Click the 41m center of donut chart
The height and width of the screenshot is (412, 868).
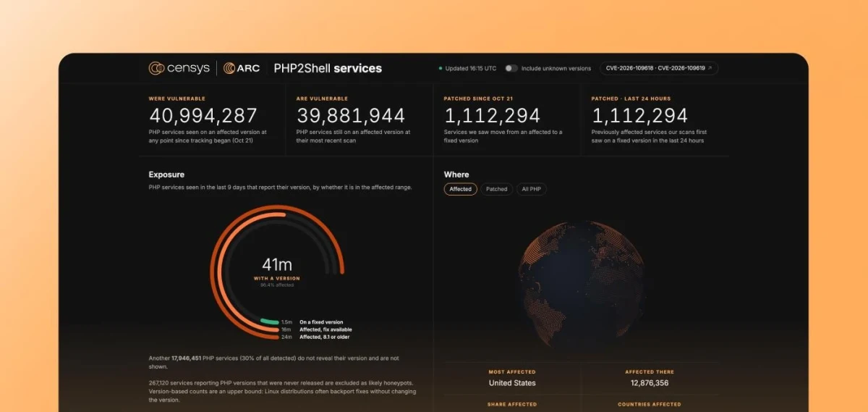276,265
